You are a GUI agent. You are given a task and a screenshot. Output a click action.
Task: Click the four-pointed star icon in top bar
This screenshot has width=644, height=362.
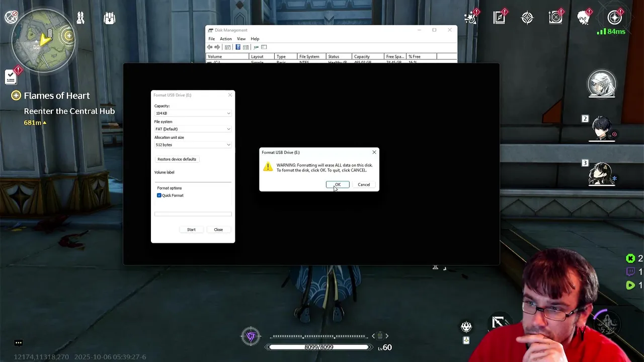[527, 18]
